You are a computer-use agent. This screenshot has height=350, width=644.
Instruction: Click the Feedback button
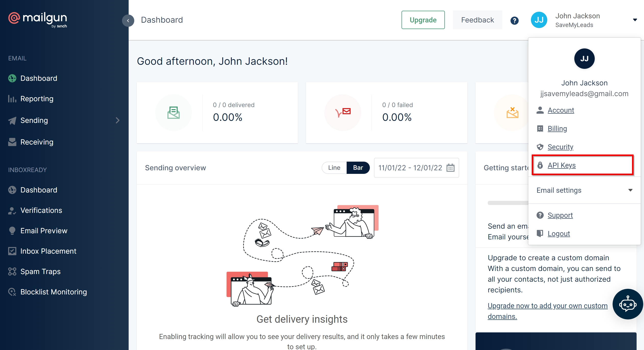(x=477, y=20)
